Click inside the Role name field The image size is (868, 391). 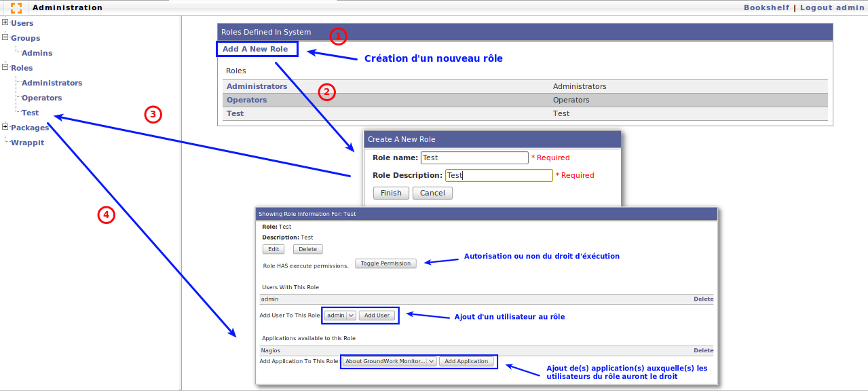pos(474,157)
